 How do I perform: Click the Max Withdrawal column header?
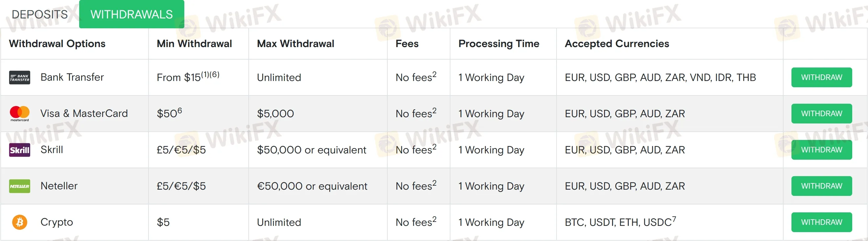pyautogui.click(x=295, y=43)
